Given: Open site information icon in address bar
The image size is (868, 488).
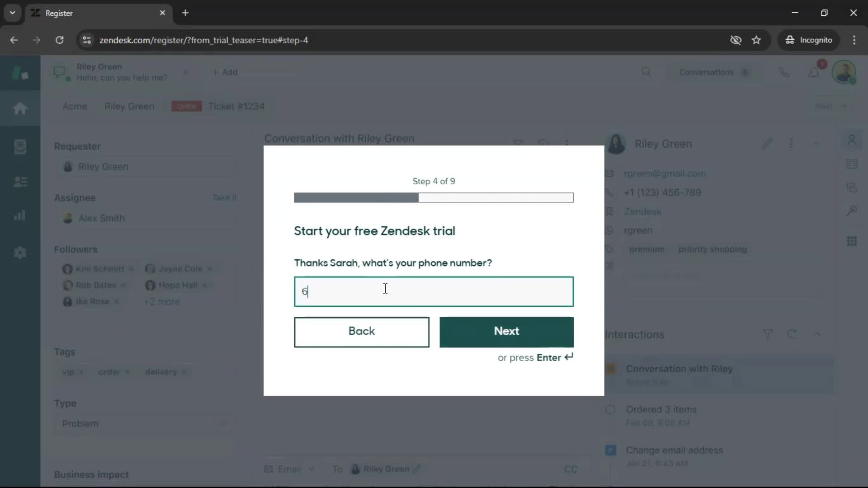Looking at the screenshot, I should click(87, 40).
